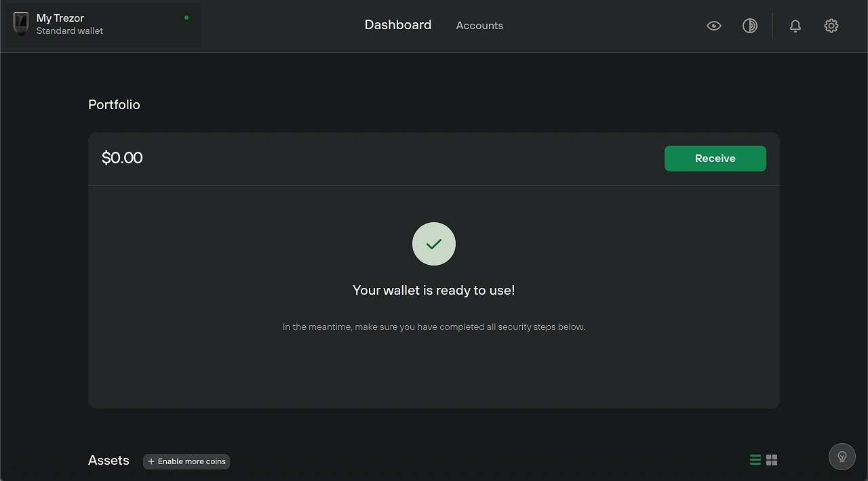
Task: Click the security steps reminder text
Action: click(434, 327)
